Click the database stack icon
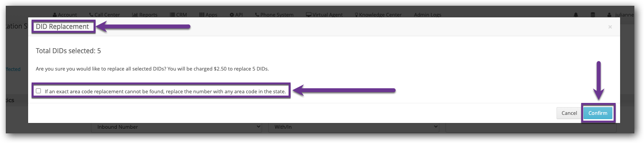Screen dimensions: 644x143 593,15
